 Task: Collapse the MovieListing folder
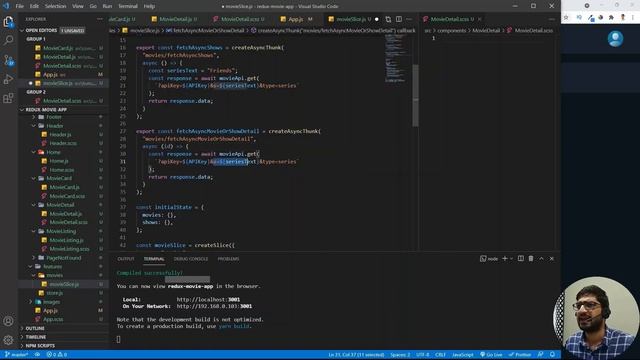coord(61,231)
